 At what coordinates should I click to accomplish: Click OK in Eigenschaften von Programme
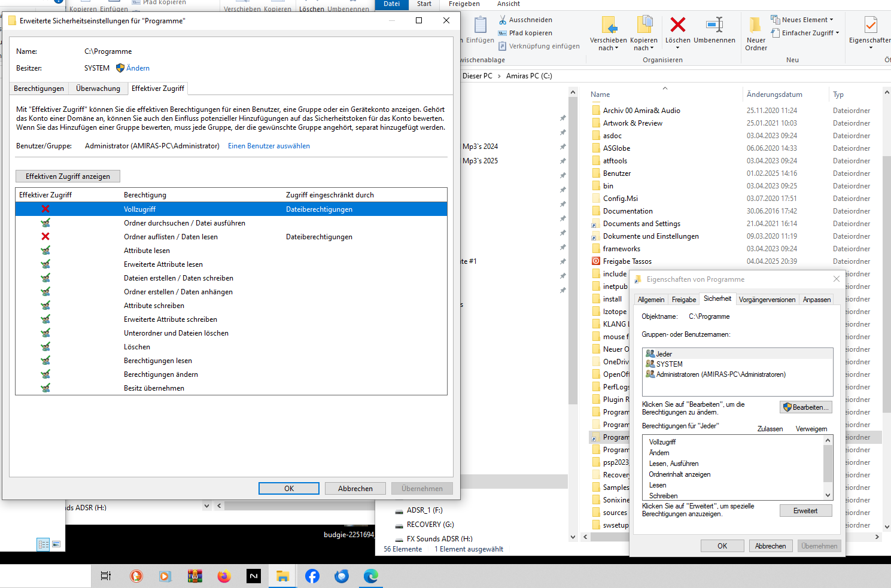(x=722, y=546)
